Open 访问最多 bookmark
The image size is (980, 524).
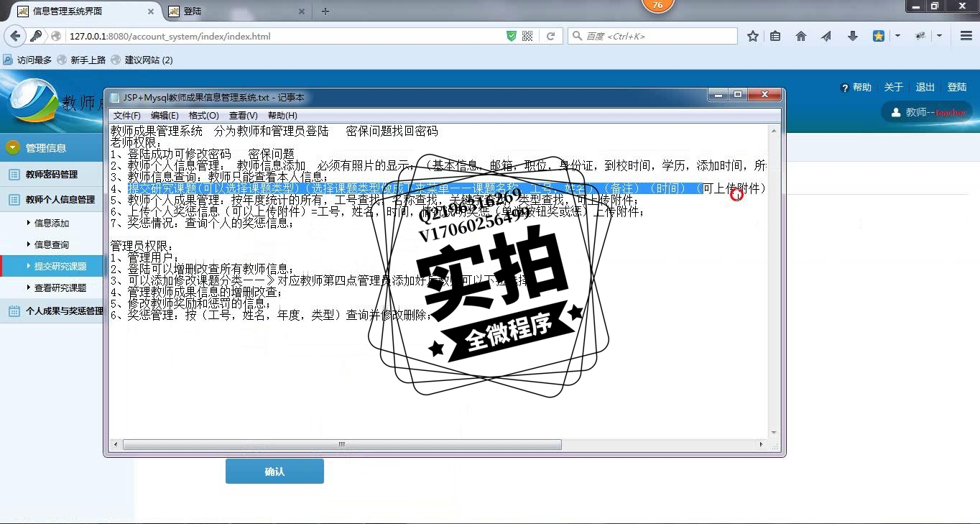[28, 60]
